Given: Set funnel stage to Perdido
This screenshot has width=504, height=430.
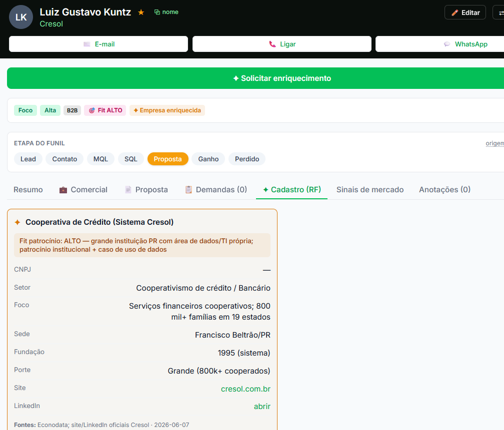Looking at the screenshot, I should point(247,159).
